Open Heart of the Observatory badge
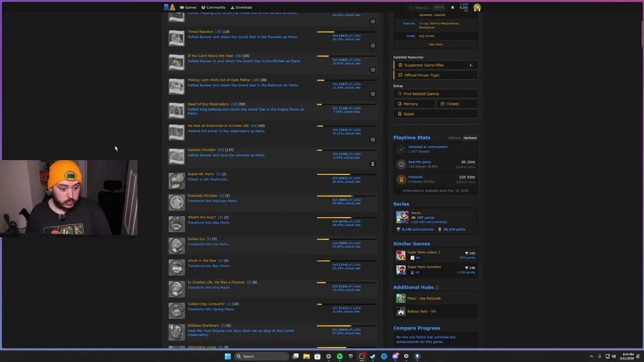644x362 pixels. (x=176, y=111)
